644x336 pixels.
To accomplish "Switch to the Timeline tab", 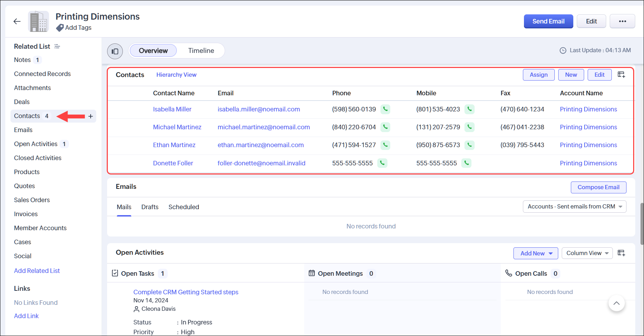I will [x=201, y=51].
